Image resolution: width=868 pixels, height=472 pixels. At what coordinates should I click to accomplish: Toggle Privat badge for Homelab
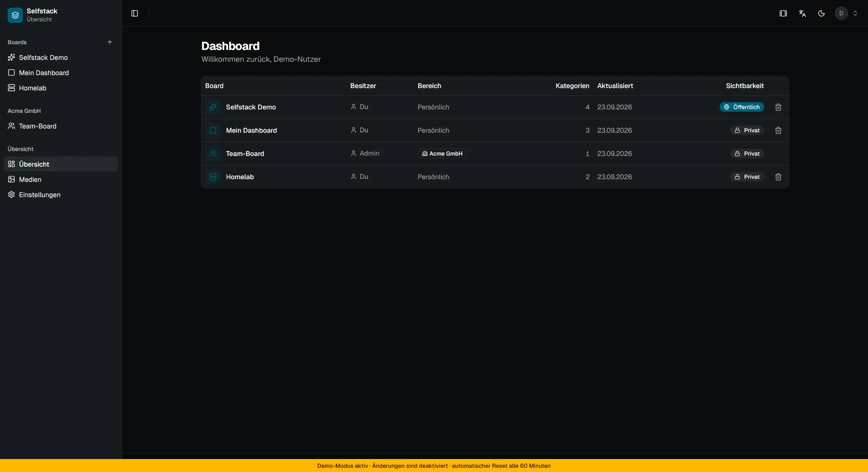coord(747,177)
